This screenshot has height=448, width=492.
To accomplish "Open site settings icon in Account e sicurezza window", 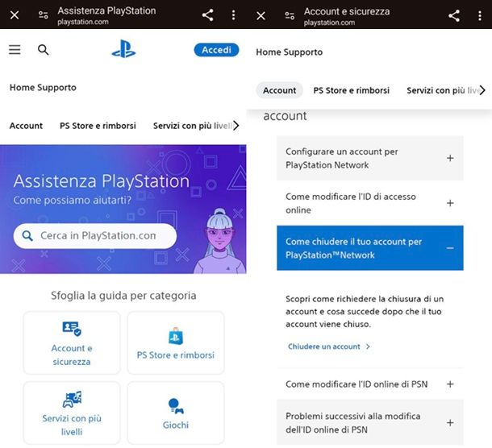I will click(290, 15).
